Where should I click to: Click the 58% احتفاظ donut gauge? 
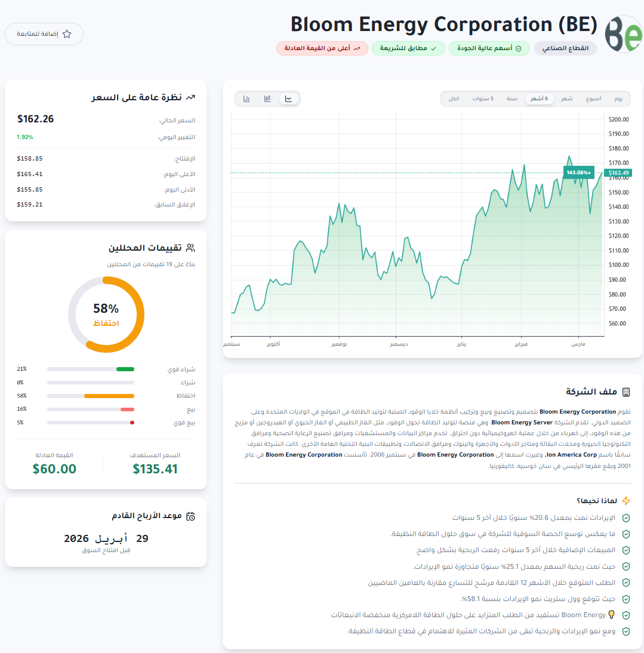(x=106, y=315)
